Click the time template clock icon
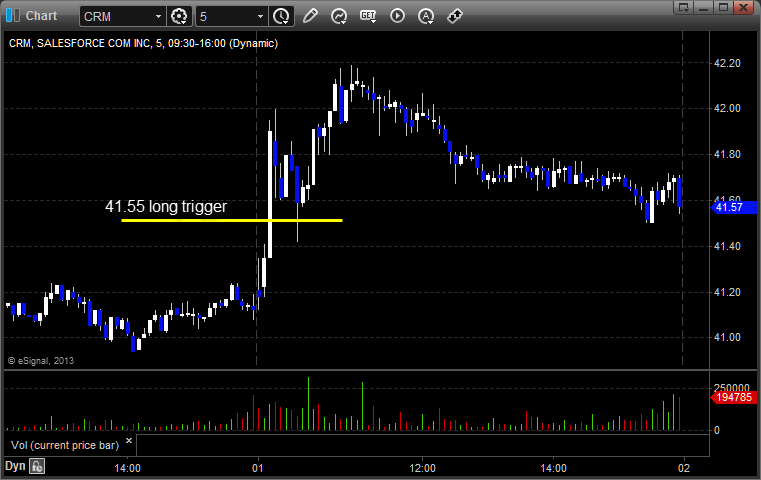The image size is (761, 480). 281,17
